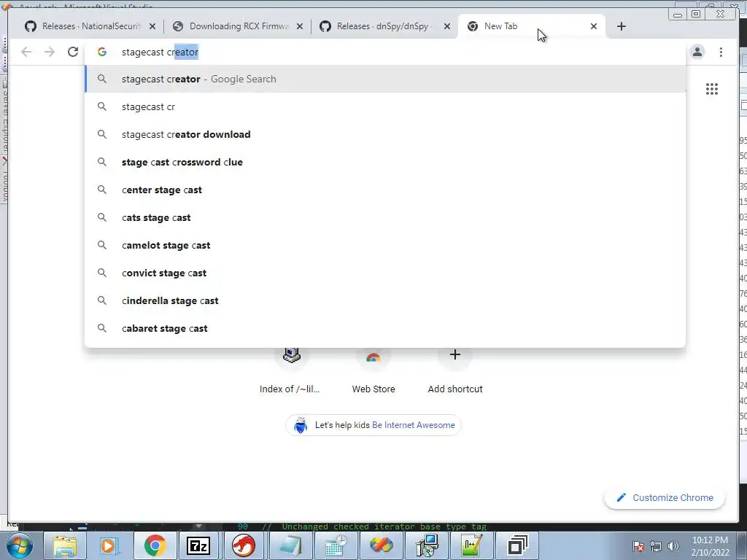Open the 'Be Internet Awesome' link
The image size is (747, 560).
(x=414, y=425)
